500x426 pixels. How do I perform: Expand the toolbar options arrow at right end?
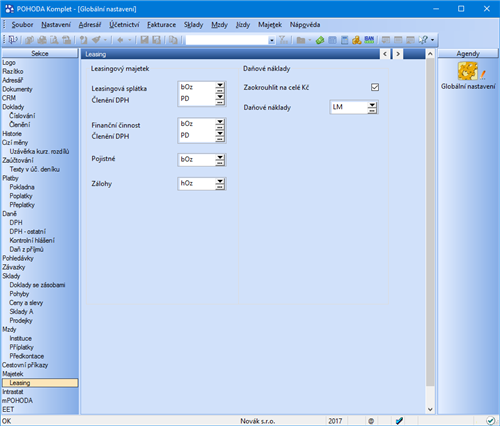tap(433, 40)
